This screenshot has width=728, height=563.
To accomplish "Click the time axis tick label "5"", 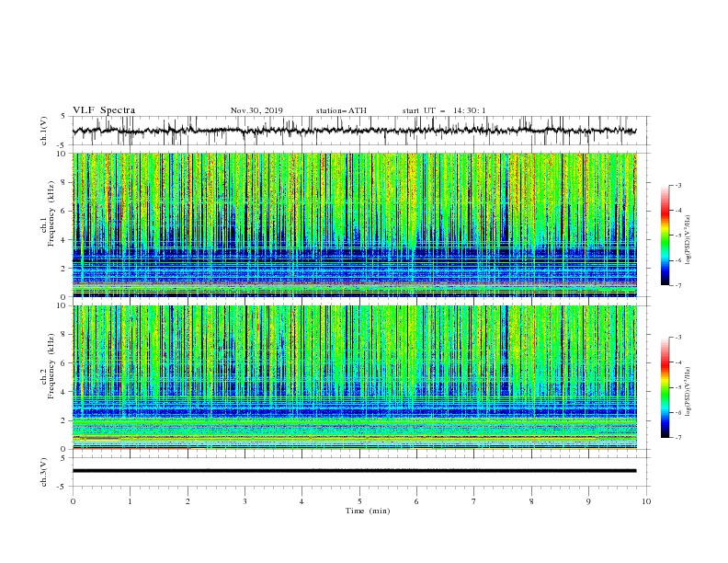I will [359, 501].
